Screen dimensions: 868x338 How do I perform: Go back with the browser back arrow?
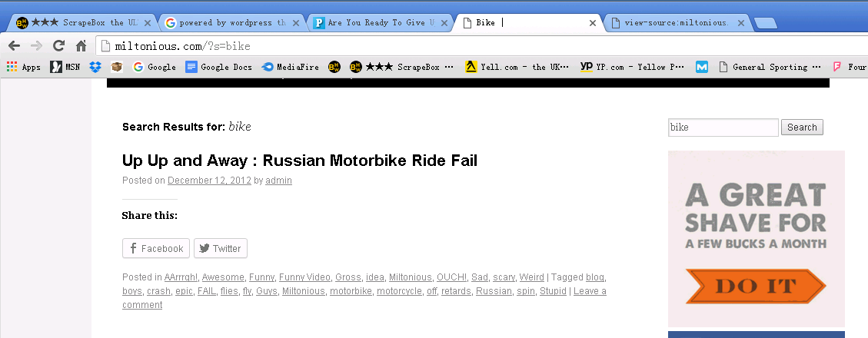point(15,46)
